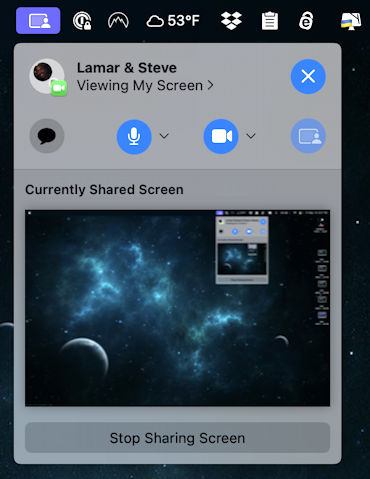Open the 53°F weather menu item
370x479 pixels.
(173, 21)
